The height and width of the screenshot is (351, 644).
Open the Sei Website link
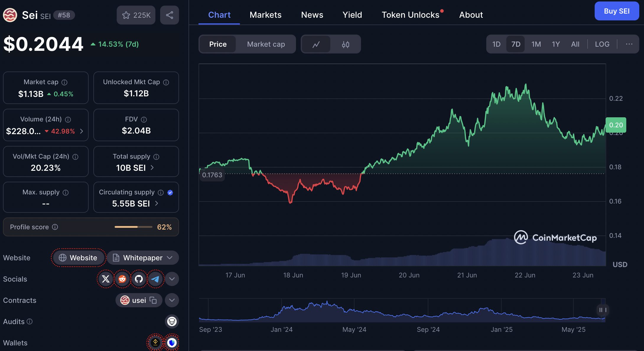click(x=78, y=258)
